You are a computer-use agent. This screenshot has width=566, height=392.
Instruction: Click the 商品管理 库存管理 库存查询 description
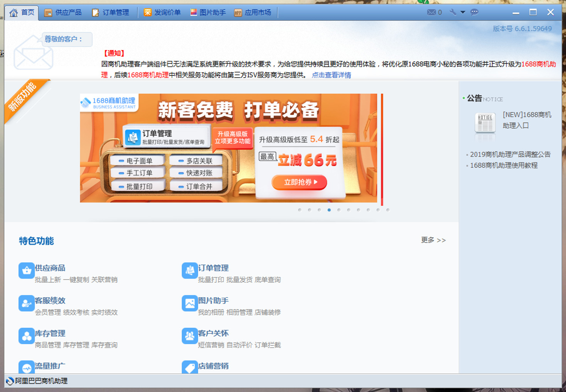[x=76, y=345]
